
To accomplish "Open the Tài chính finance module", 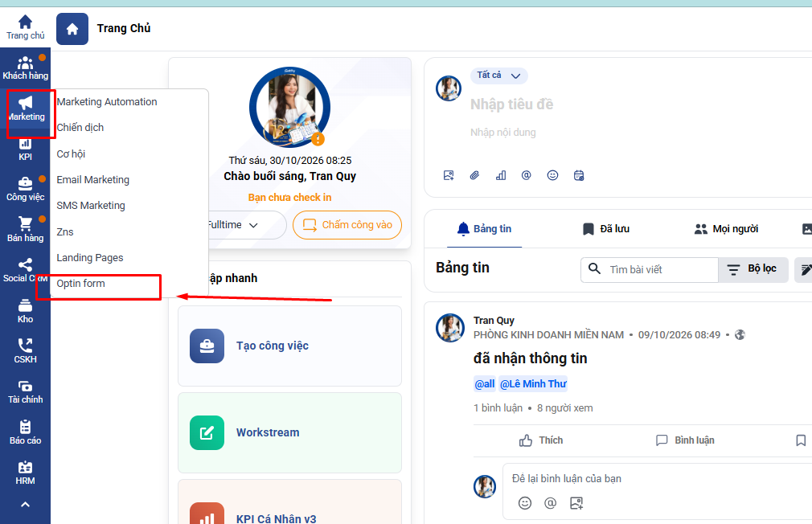I will coord(25,392).
